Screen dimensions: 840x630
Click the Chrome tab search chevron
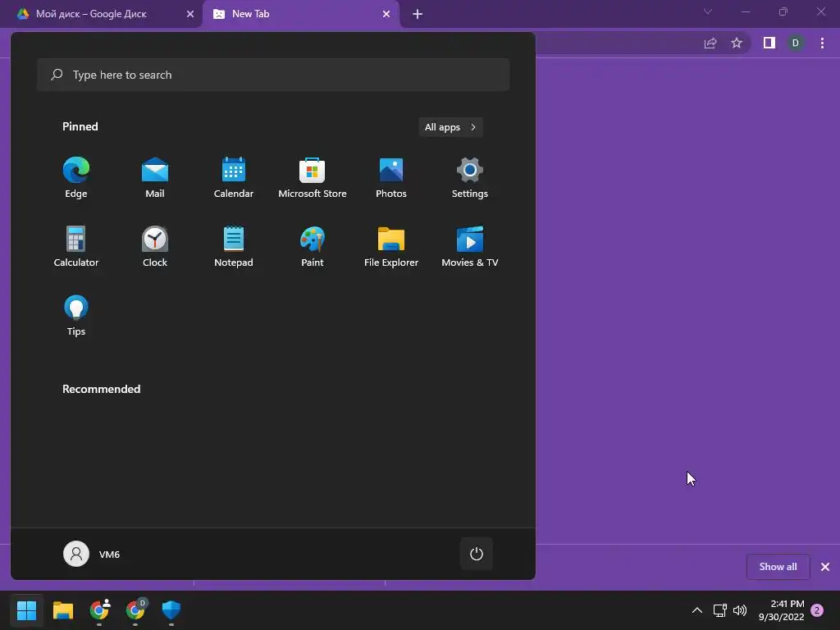(708, 11)
